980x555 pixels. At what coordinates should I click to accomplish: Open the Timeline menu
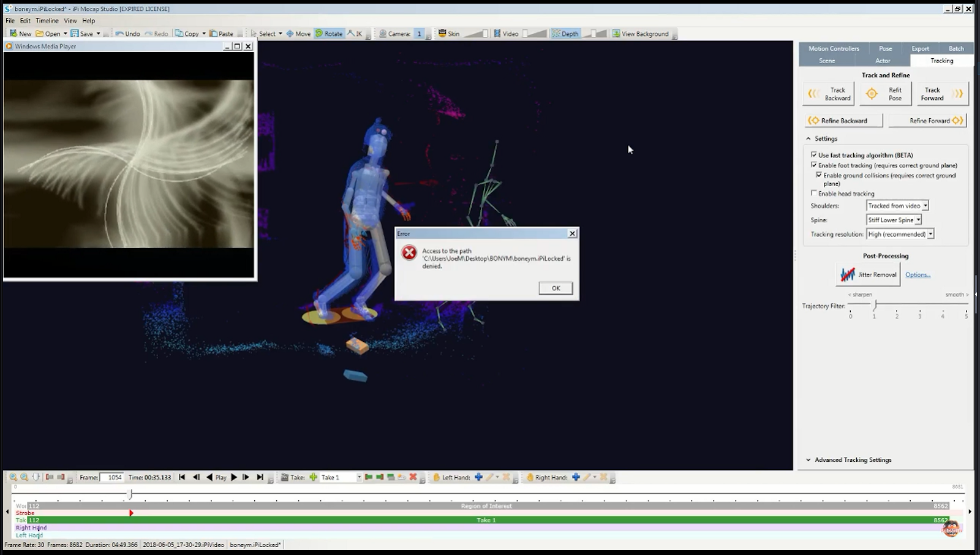(47, 20)
